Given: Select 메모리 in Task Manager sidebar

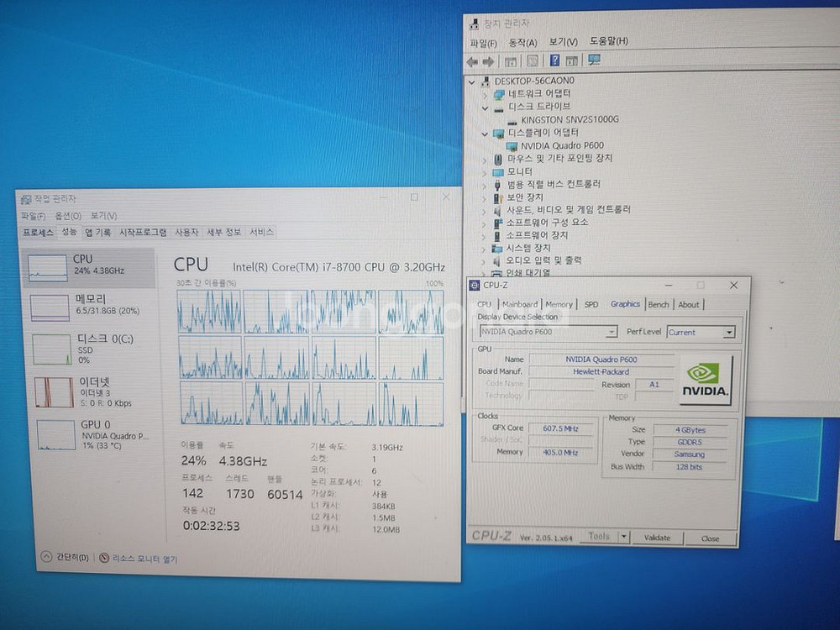Looking at the screenshot, I should pos(90,307).
